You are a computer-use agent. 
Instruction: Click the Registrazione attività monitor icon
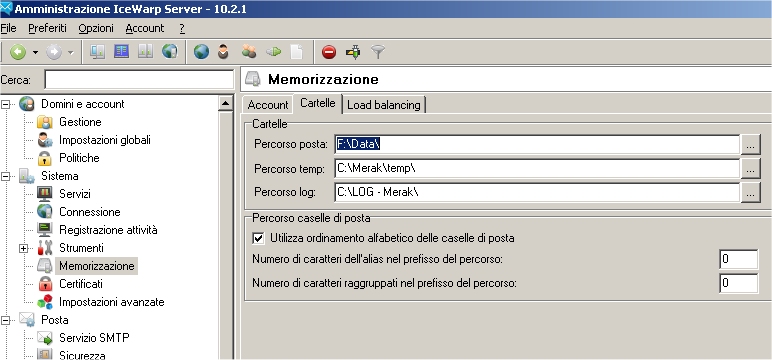pos(45,229)
